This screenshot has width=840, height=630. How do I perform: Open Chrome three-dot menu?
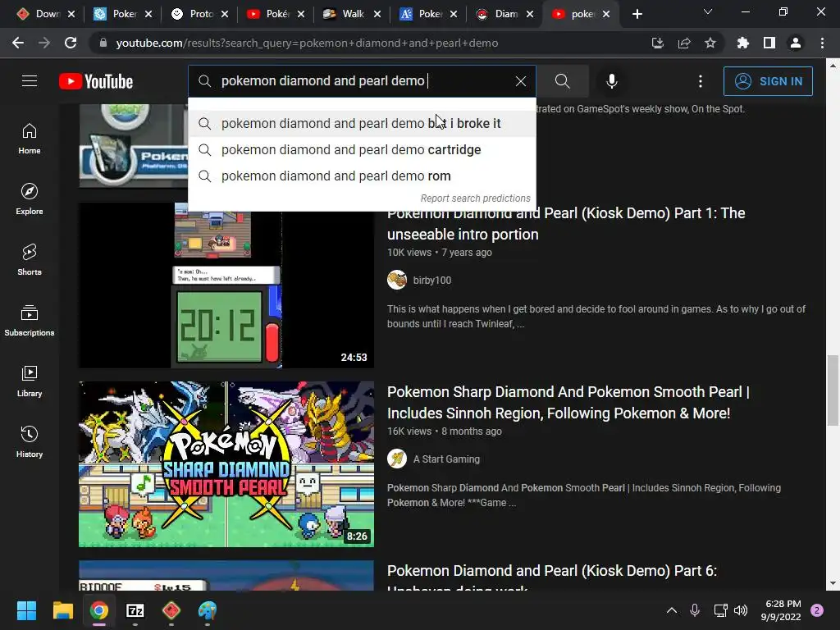tap(822, 43)
